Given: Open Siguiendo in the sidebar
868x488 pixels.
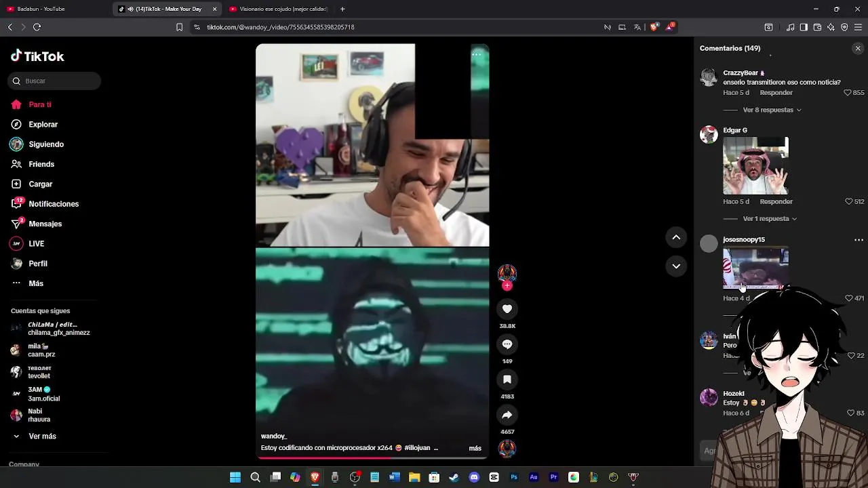Looking at the screenshot, I should coord(37,144).
